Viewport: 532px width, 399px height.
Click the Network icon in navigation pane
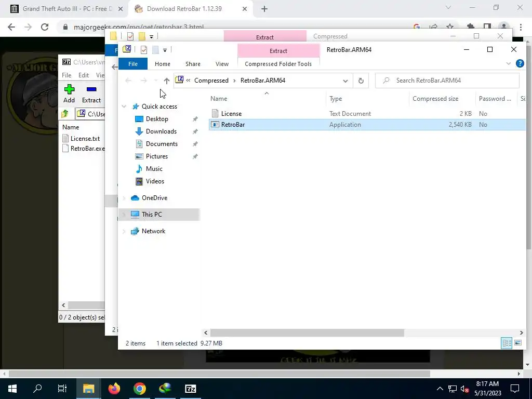[135, 231]
